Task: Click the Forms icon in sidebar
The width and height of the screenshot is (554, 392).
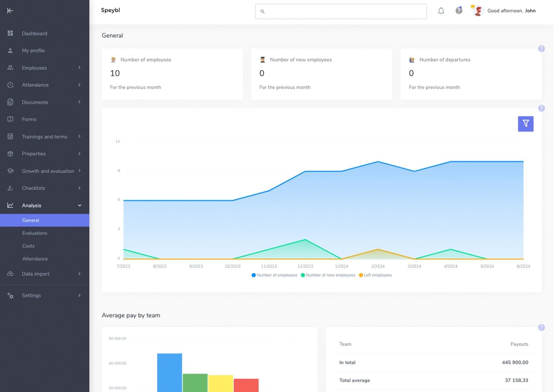Action: 10,119
